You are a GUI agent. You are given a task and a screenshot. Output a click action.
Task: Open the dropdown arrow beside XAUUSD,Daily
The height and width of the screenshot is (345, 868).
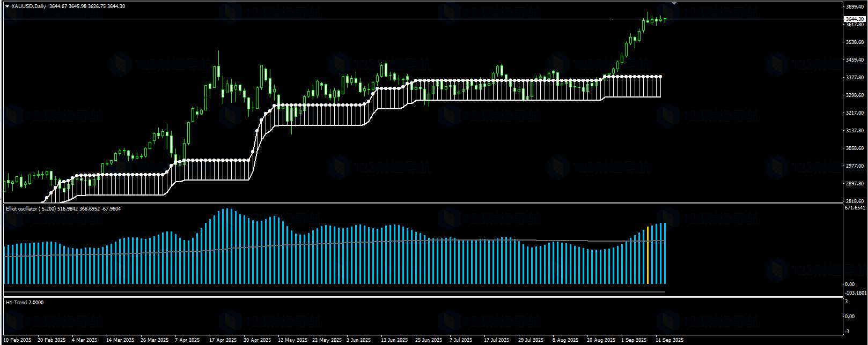[x=7, y=6]
